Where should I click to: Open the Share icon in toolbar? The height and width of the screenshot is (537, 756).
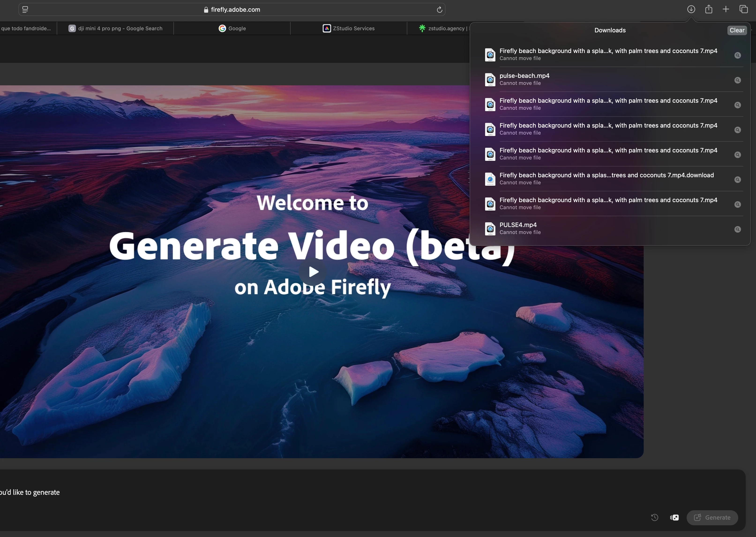point(708,9)
